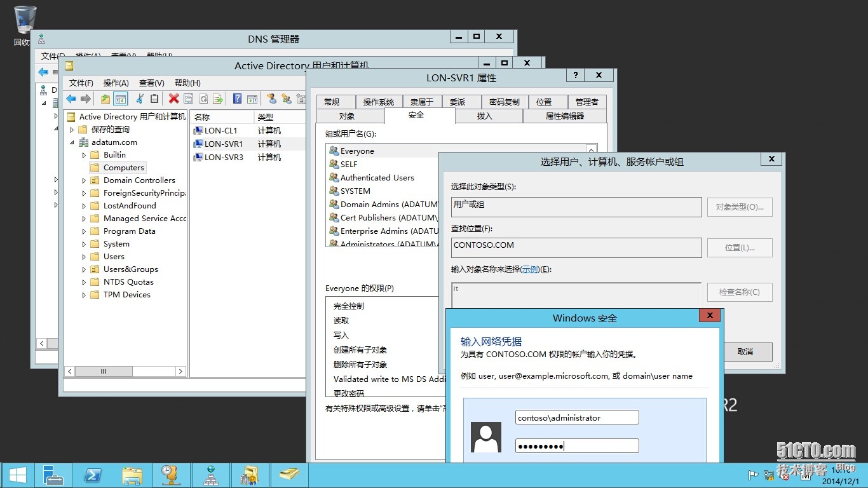Click the console tree horizontal scrollbar
The image size is (868, 488).
click(126, 372)
